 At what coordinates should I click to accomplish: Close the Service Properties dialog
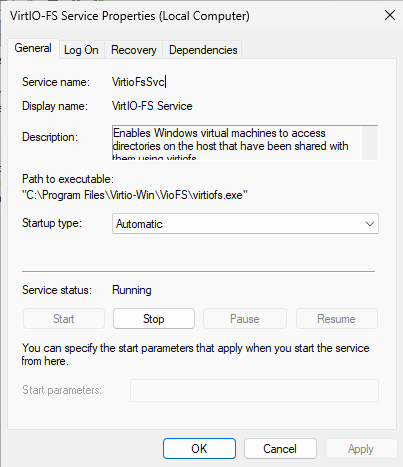pyautogui.click(x=390, y=15)
